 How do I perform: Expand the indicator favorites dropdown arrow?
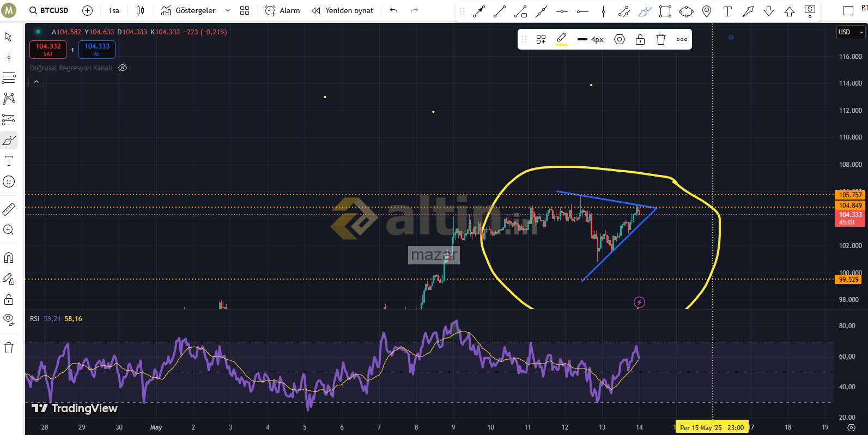(228, 10)
